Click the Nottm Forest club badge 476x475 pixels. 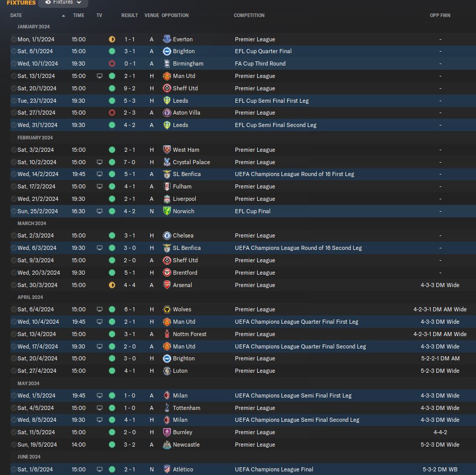tap(167, 334)
